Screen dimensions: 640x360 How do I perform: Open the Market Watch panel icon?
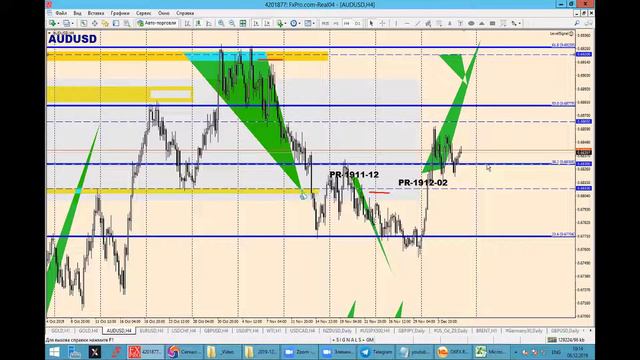click(x=84, y=23)
